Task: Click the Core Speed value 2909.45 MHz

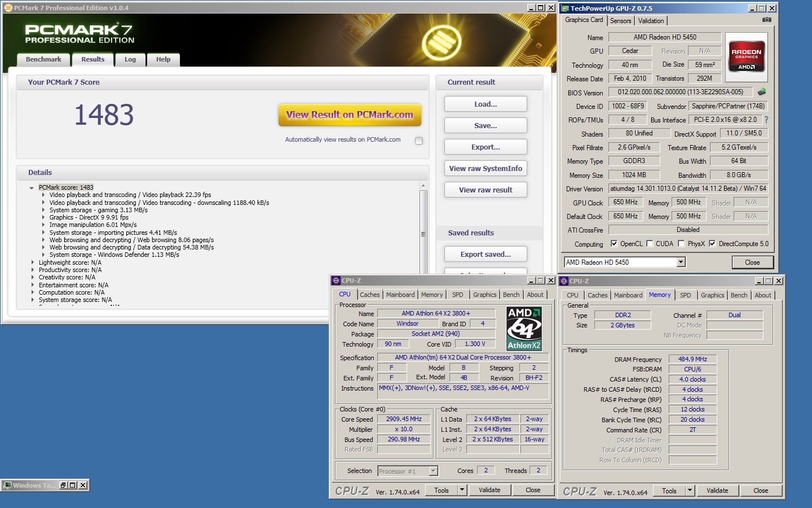Action: (x=404, y=419)
